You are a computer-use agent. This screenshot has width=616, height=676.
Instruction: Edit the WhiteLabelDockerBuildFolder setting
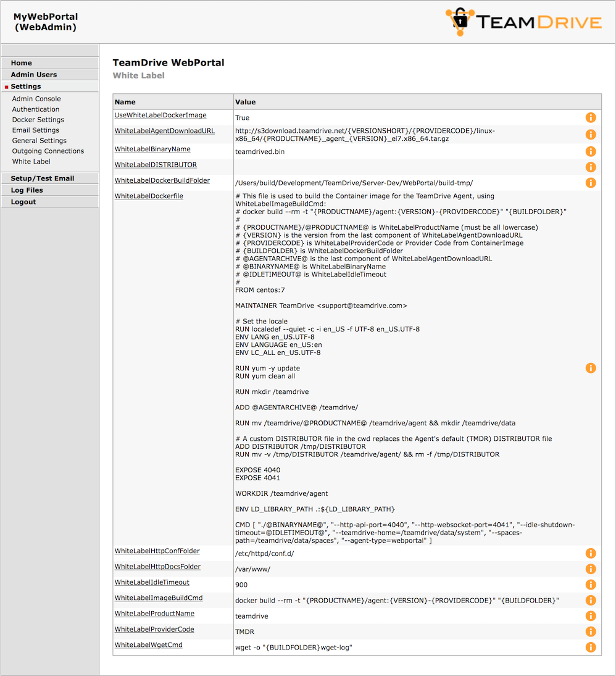[x=162, y=180]
